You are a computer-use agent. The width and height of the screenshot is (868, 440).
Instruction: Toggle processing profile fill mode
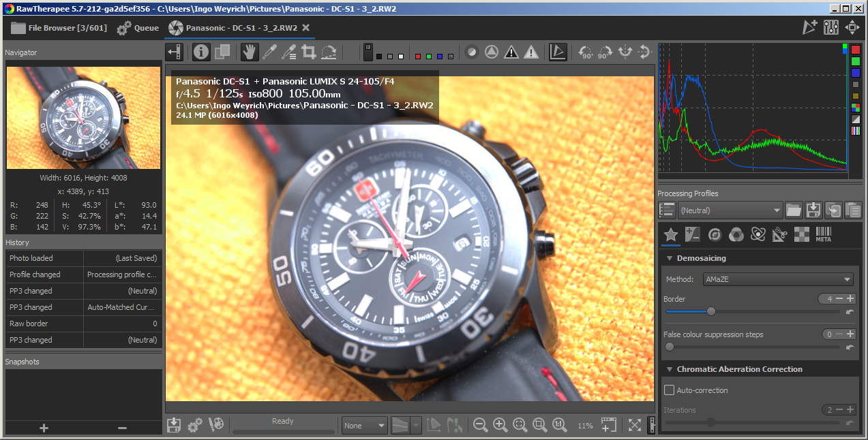[668, 210]
